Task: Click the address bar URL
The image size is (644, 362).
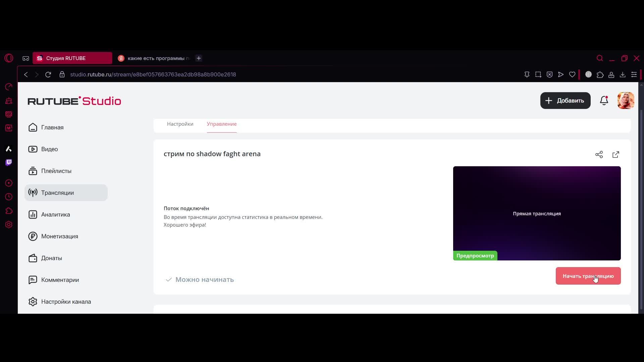Action: 153,74
